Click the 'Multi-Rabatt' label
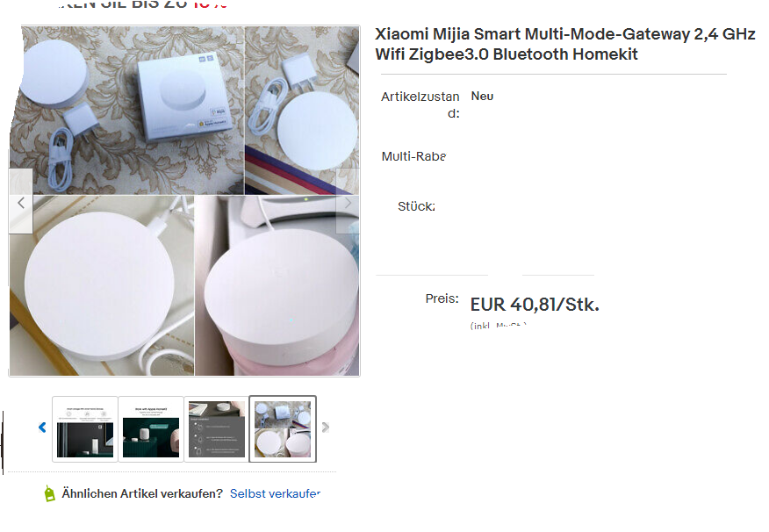Viewport: 769px width, 532px height. pos(414,156)
